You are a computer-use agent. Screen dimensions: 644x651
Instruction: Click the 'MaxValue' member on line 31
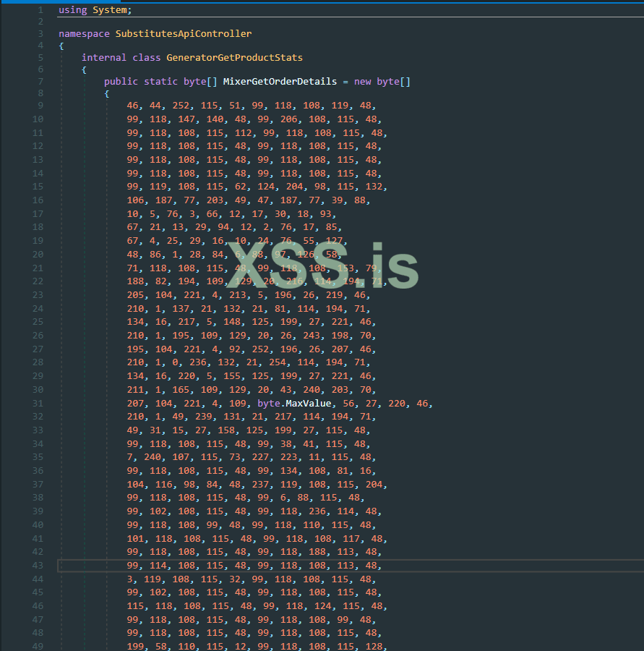[x=309, y=403]
